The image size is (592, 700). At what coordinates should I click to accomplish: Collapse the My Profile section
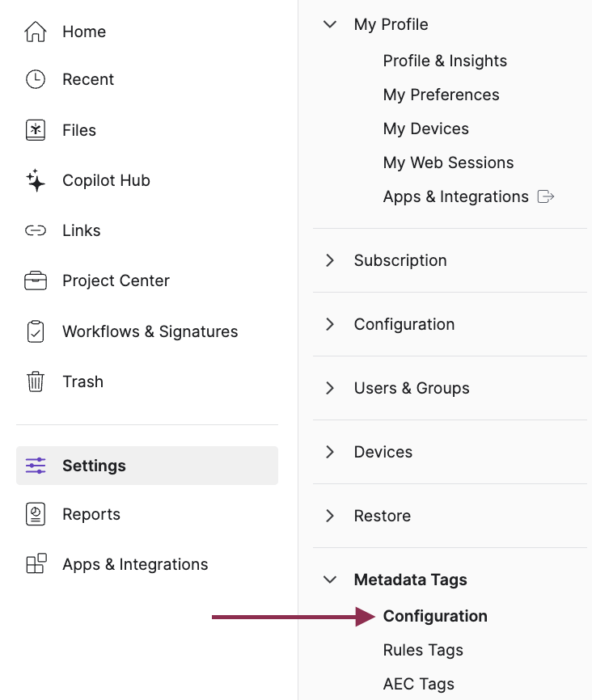(329, 24)
